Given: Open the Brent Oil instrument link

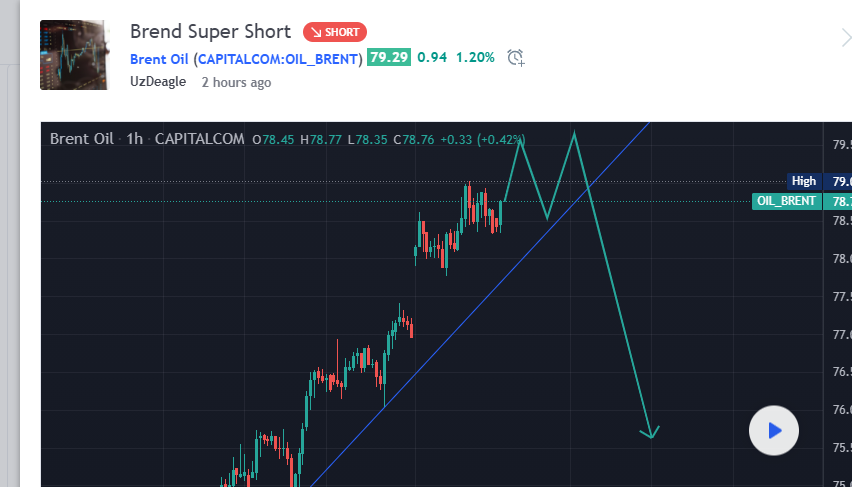Looking at the screenshot, I should (159, 59).
